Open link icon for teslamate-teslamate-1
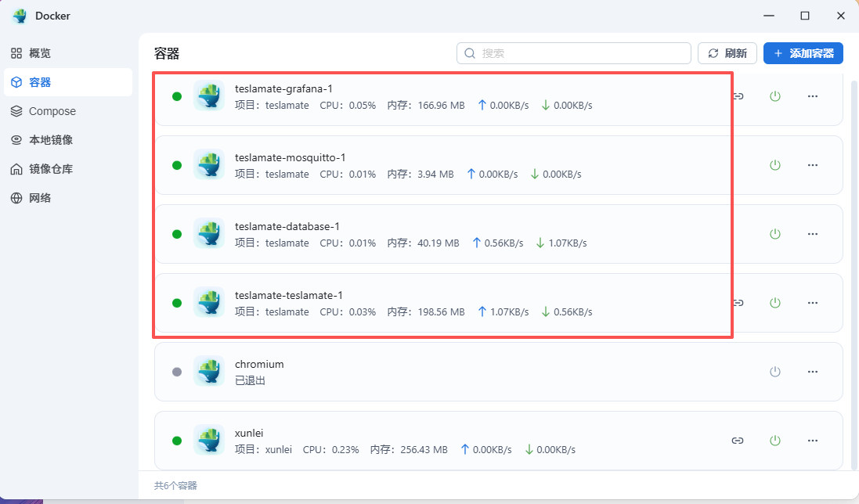Image resolution: width=859 pixels, height=504 pixels. 739,303
